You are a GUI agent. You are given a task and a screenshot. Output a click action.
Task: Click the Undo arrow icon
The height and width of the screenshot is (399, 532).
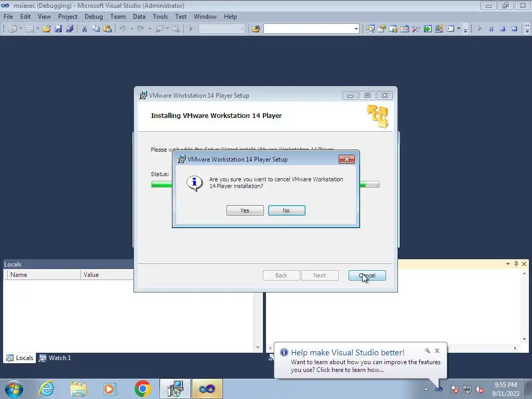tap(123, 29)
